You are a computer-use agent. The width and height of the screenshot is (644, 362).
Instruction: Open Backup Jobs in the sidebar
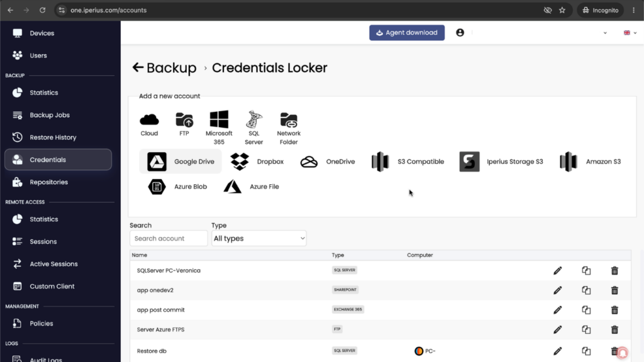click(x=50, y=115)
